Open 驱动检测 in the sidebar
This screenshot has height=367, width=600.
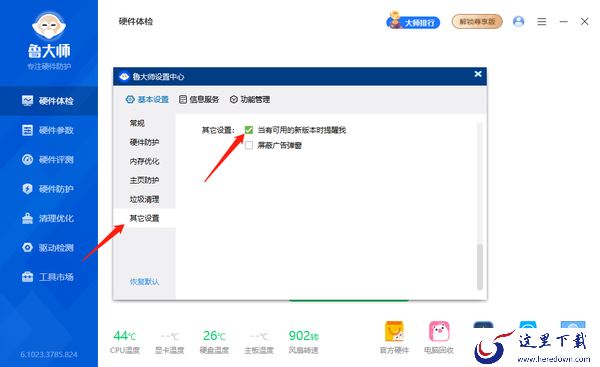pos(49,248)
